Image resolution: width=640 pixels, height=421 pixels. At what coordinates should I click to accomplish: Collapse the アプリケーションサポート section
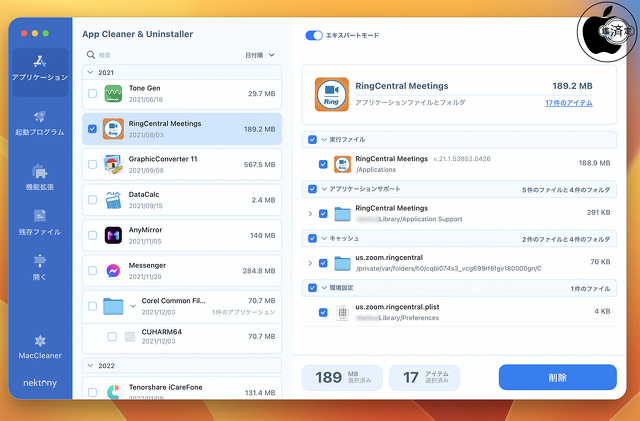tap(324, 189)
